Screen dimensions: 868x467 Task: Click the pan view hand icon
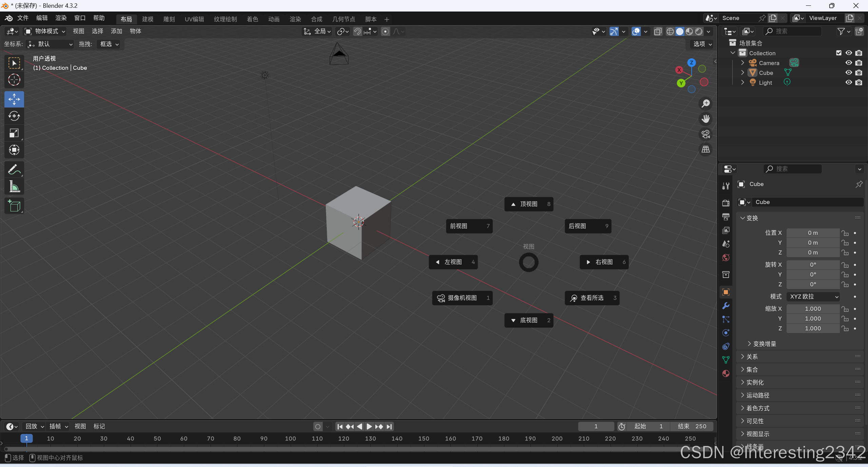pos(706,119)
